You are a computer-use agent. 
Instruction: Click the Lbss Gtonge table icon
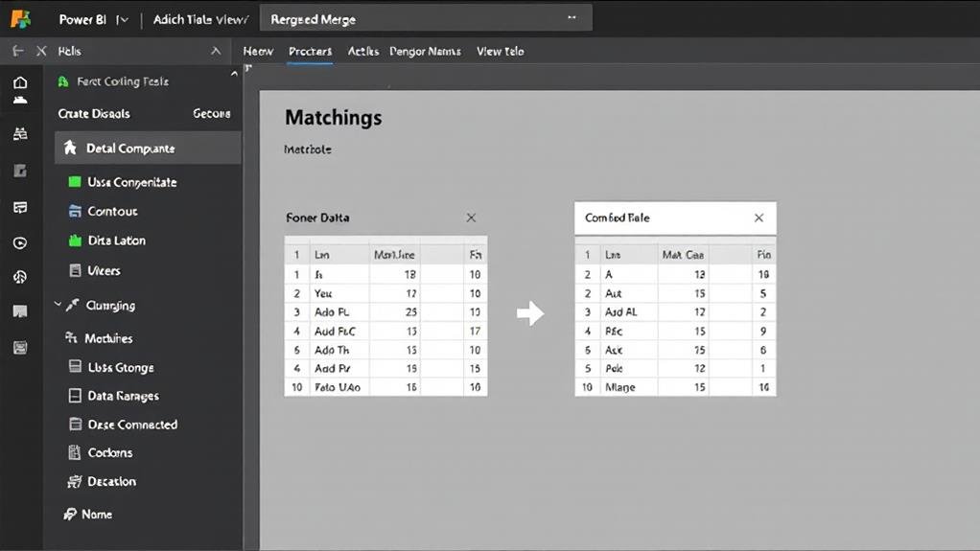point(75,366)
